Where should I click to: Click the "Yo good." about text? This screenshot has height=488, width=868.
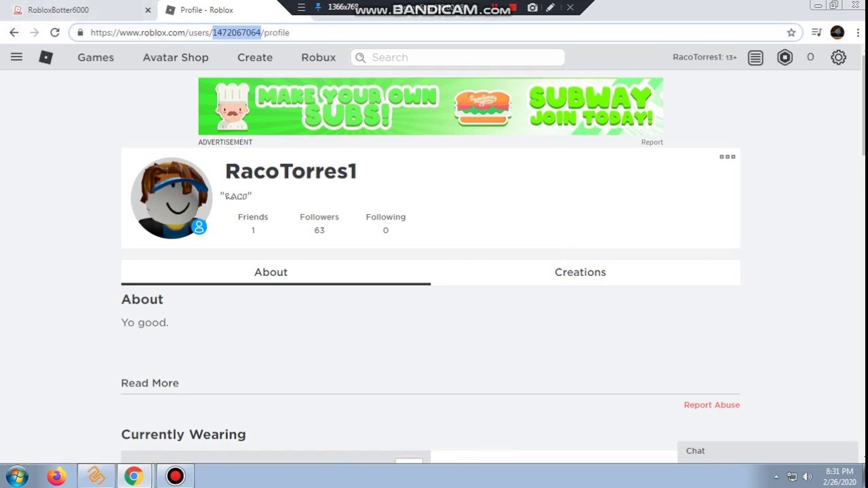point(144,323)
